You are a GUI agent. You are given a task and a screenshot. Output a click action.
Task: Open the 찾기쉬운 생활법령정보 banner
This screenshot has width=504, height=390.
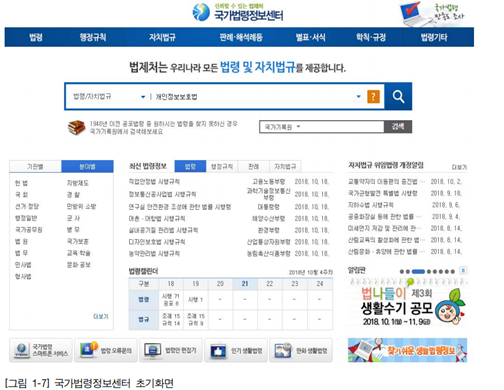pyautogui.click(x=407, y=350)
